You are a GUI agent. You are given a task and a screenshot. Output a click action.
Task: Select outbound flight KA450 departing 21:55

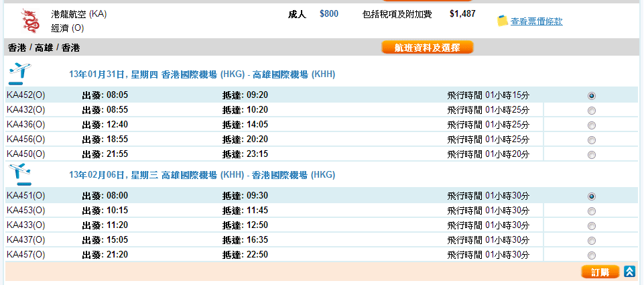coord(591,155)
